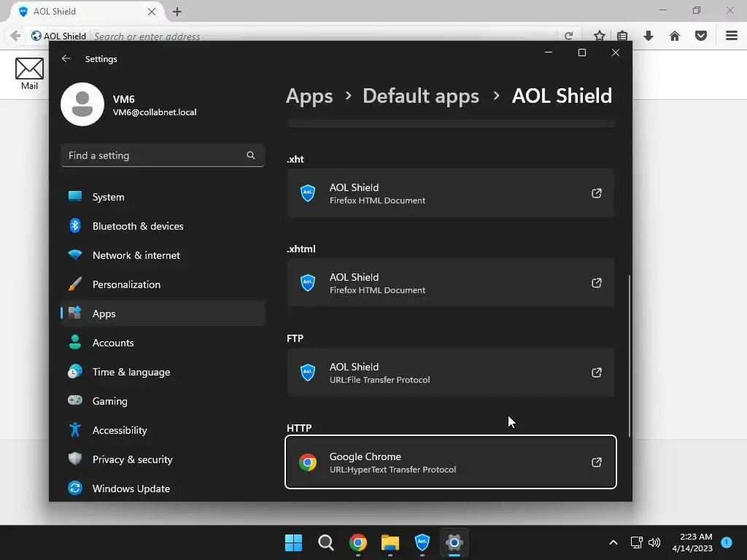Navigate to the Apps breadcrumb
The width and height of the screenshot is (747, 560).
pos(309,96)
